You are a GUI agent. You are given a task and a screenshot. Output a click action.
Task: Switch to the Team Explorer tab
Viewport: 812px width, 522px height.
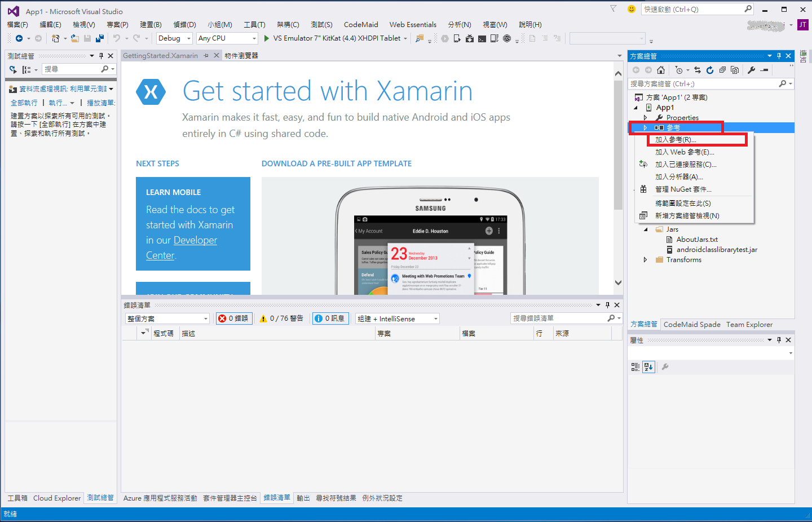coord(749,325)
